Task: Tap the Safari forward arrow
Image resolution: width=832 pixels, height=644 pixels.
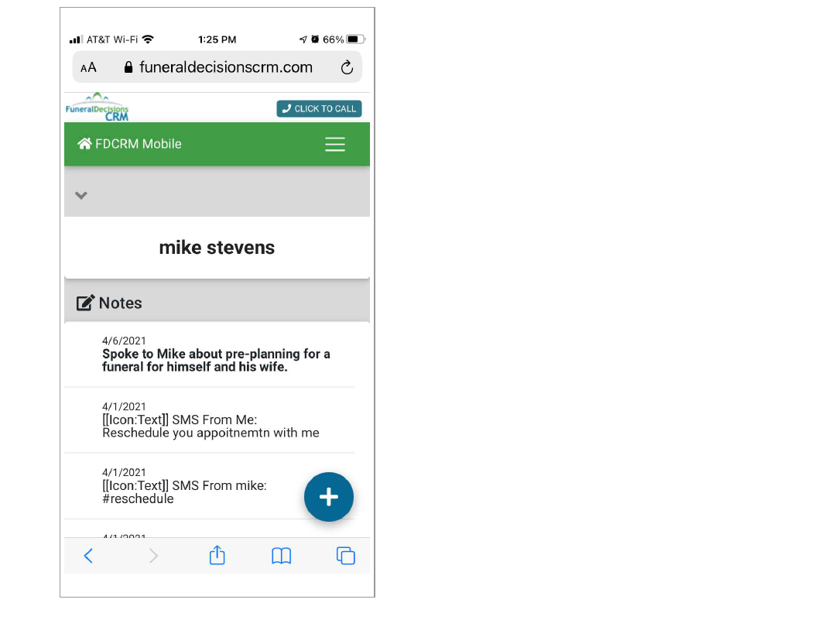Action: pyautogui.click(x=153, y=556)
